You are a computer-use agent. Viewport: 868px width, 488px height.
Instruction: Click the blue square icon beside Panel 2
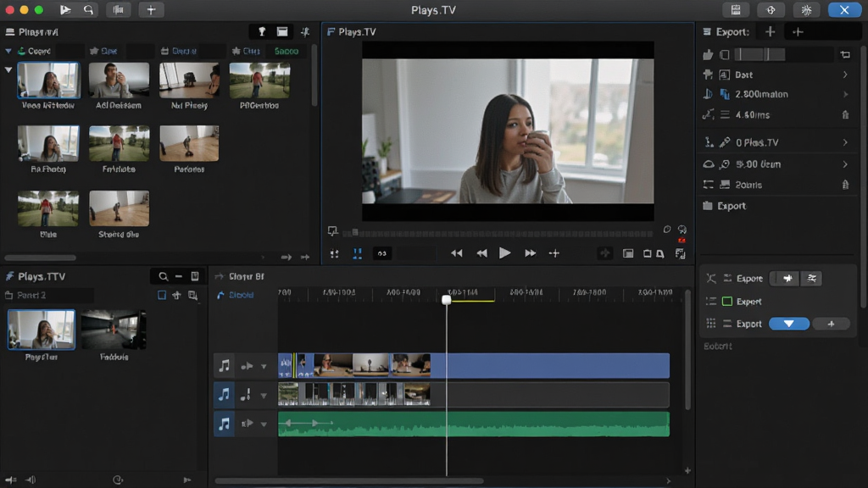click(162, 296)
